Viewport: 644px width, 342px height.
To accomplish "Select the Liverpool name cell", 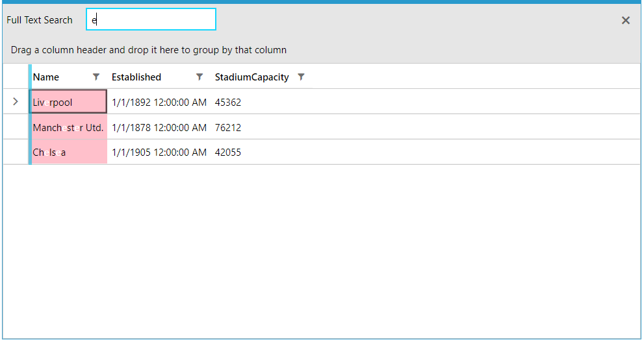I will click(x=69, y=102).
